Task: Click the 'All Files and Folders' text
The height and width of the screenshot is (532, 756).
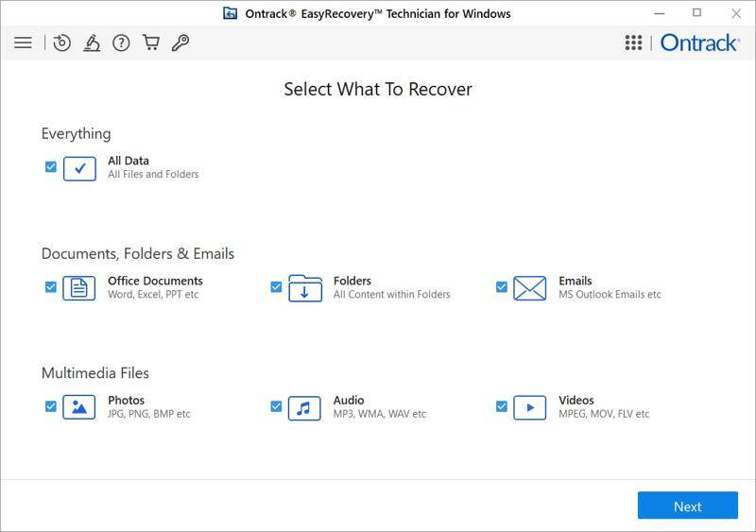Action: coord(153,174)
